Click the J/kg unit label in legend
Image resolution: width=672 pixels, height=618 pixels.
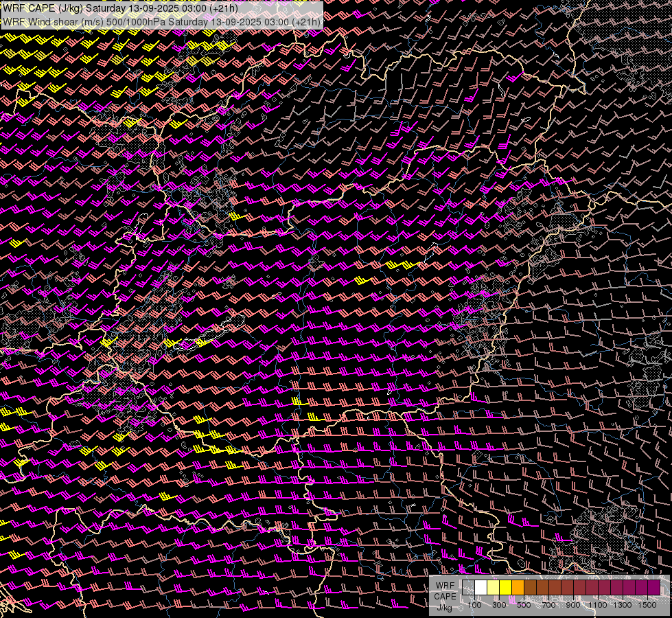tap(444, 607)
